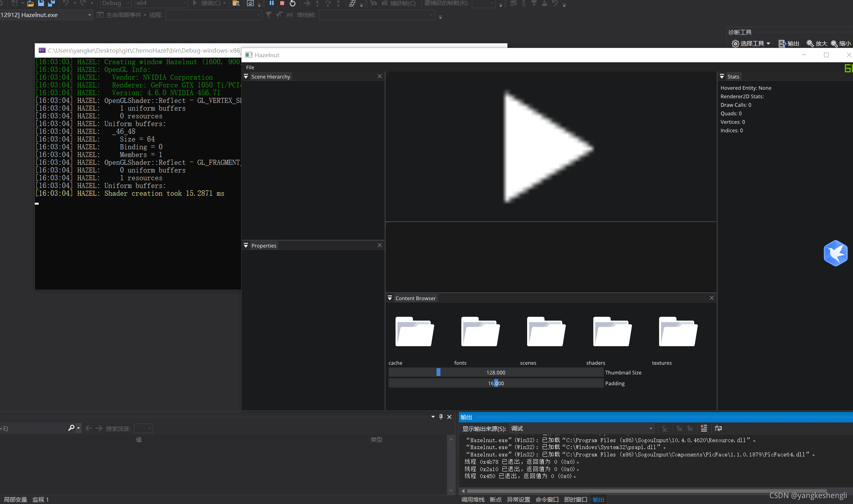Switch to the 调用堆栈 tab
853x504 pixels.
click(x=473, y=499)
